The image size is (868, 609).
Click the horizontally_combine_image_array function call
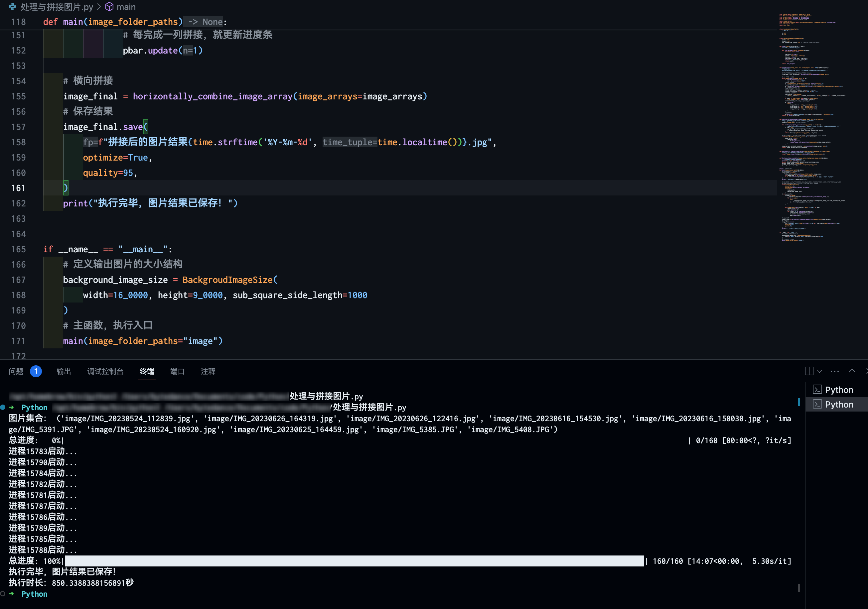[213, 96]
